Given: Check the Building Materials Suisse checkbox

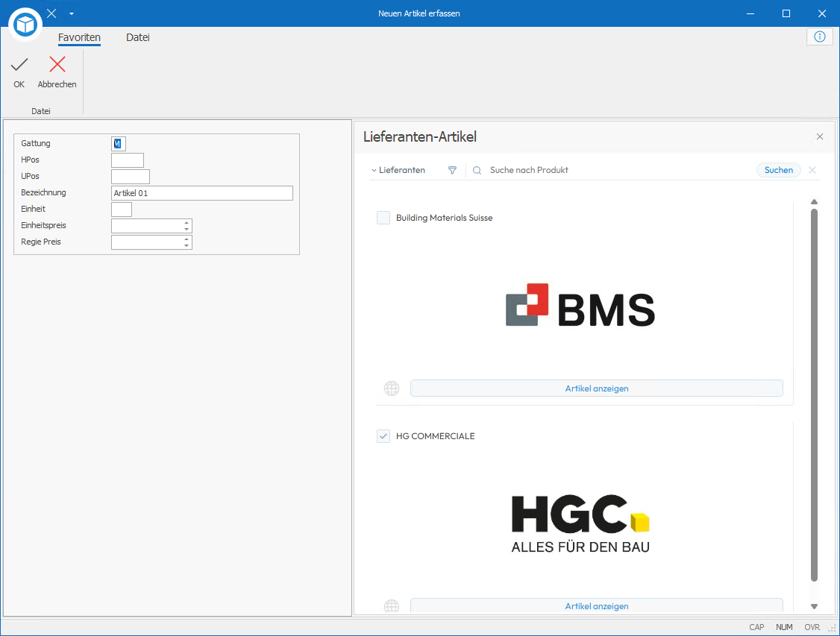Looking at the screenshot, I should click(x=383, y=218).
